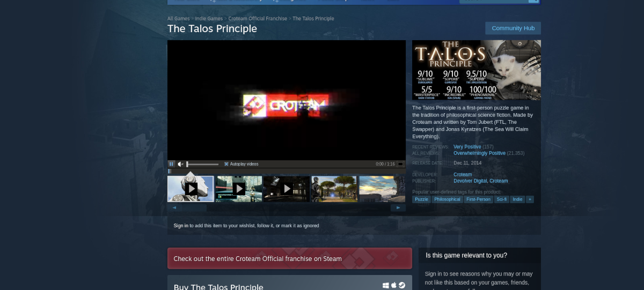This screenshot has height=290, width=644.
Task: Click the page title "The Talos Principle"
Action: (212, 29)
